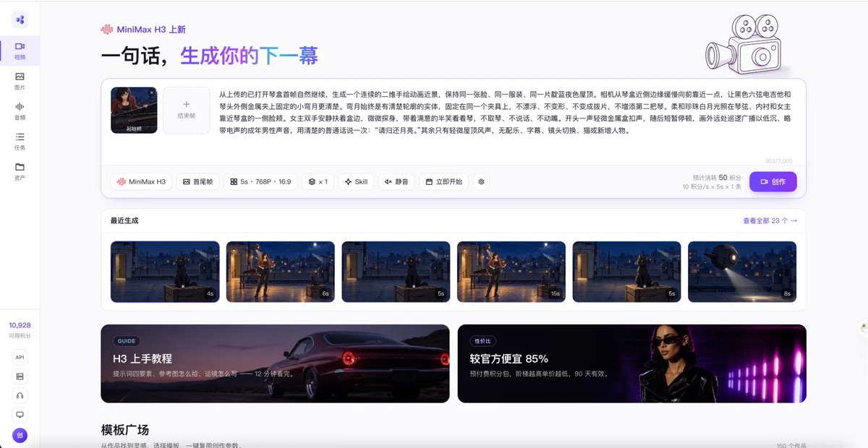The image size is (868, 448).
Task: Open the 5s · 768P · 16:9 settings dropdown
Action: click(x=260, y=181)
